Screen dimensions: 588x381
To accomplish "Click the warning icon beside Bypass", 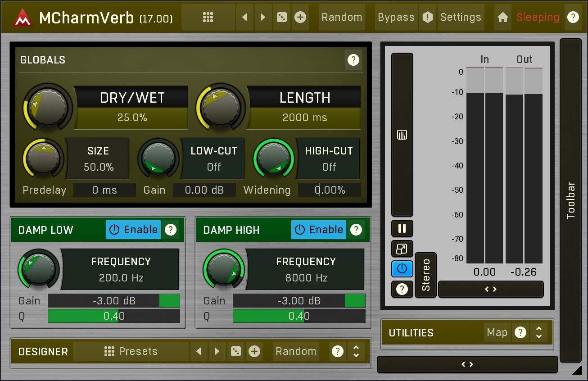I will (x=427, y=18).
